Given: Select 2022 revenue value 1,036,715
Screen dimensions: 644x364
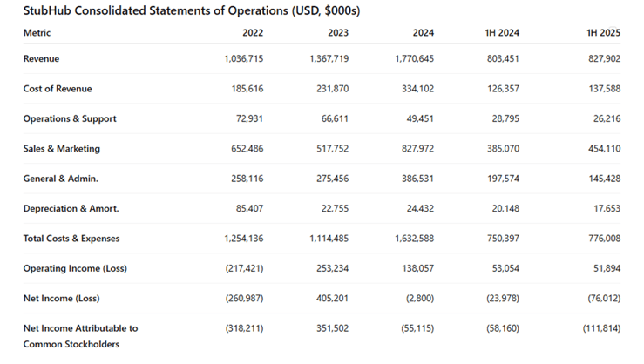Looking at the screenshot, I should 243,58.
